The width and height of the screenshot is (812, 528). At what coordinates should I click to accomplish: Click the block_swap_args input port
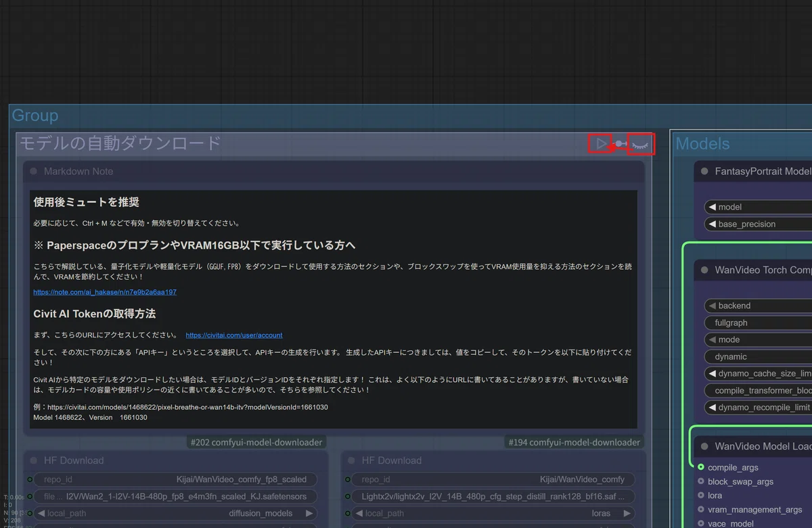701,481
